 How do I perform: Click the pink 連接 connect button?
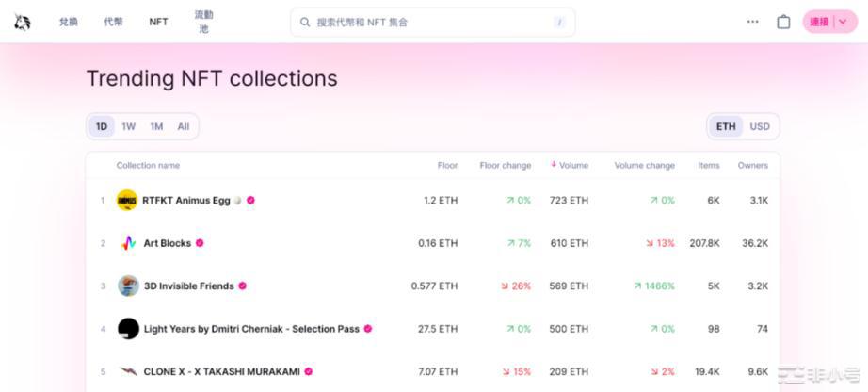pos(820,22)
